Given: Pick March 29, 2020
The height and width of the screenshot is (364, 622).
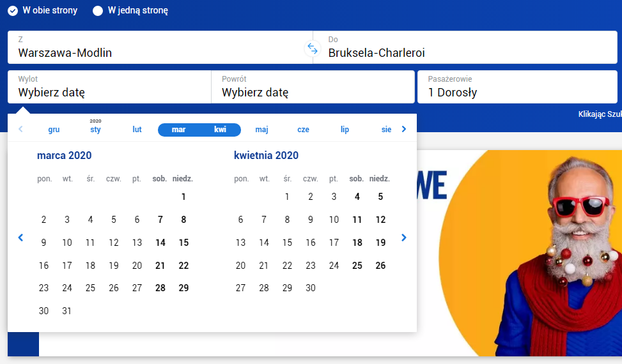Looking at the screenshot, I should 183,288.
